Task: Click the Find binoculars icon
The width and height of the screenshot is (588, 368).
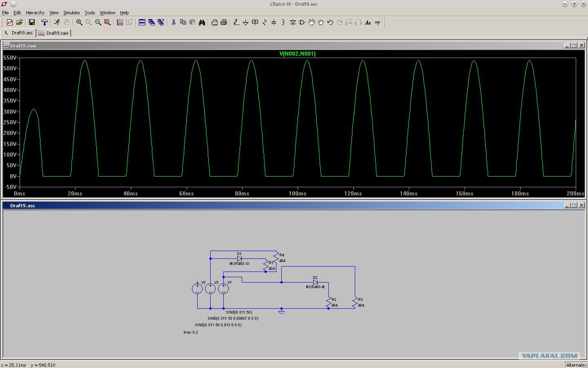Action: [202, 22]
